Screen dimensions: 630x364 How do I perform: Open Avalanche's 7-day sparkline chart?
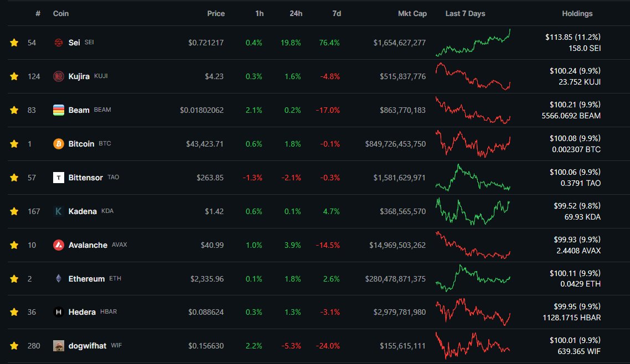point(473,245)
